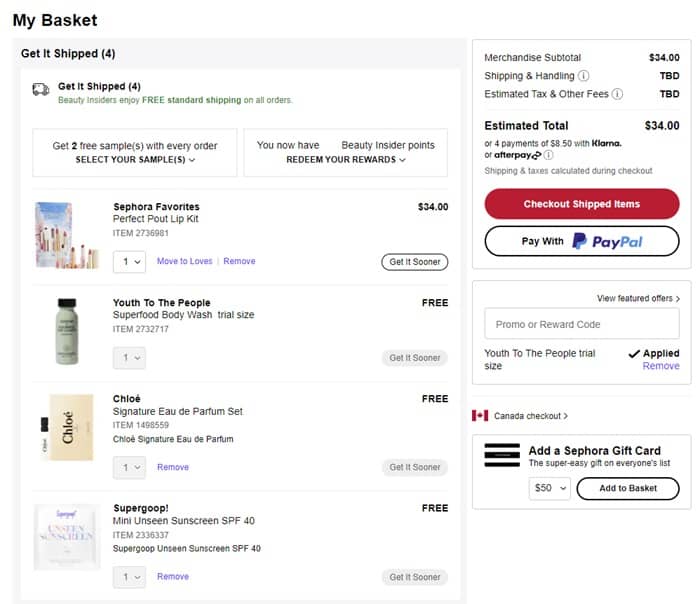
Task: Open gift card $50 amount dropdown
Action: click(x=549, y=488)
